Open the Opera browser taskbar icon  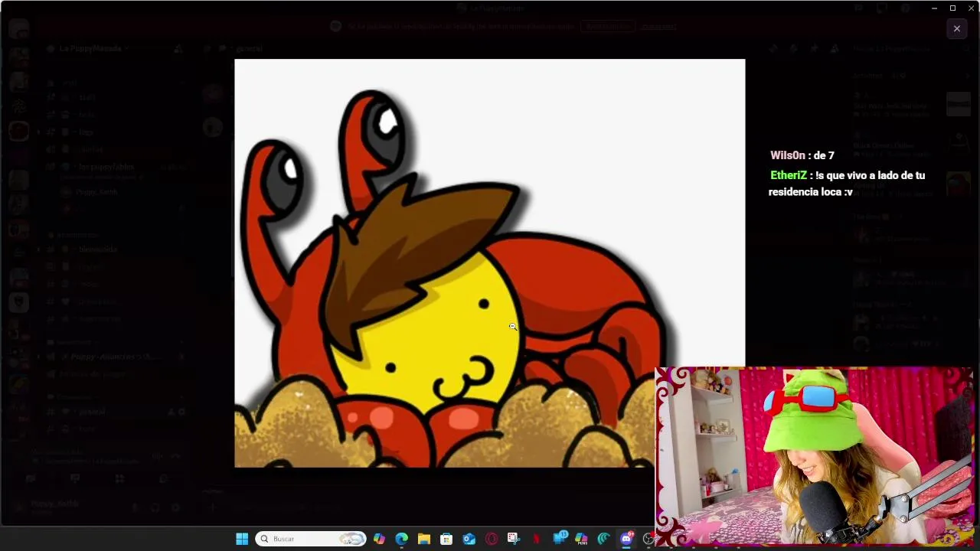[492, 539]
